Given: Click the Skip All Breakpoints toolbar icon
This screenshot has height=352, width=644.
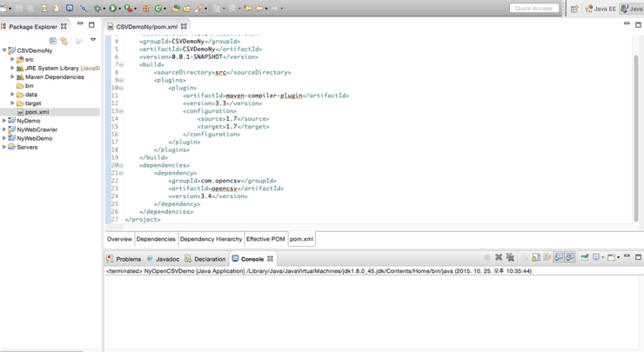Looking at the screenshot, I should (x=83, y=8).
